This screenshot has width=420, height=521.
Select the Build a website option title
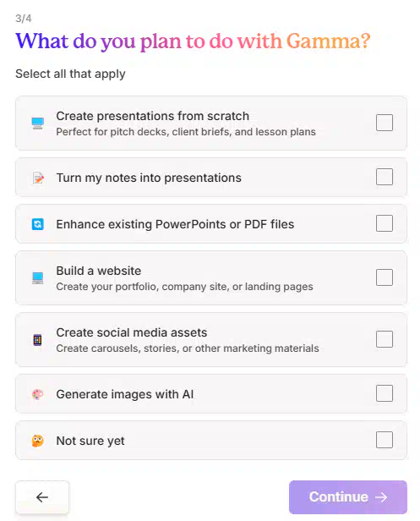[99, 271]
